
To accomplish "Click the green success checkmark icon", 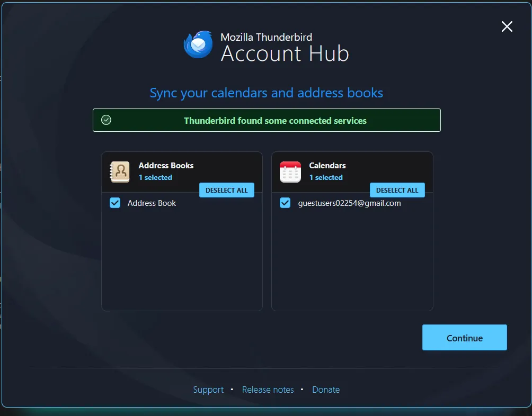I will (106, 120).
